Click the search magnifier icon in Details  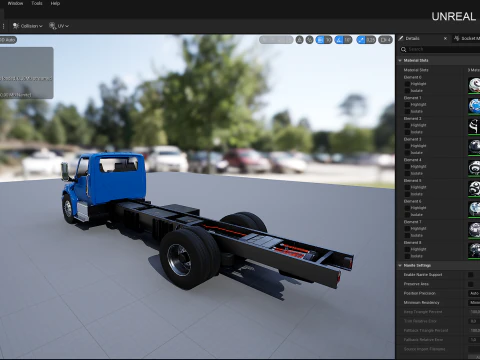(x=404, y=49)
